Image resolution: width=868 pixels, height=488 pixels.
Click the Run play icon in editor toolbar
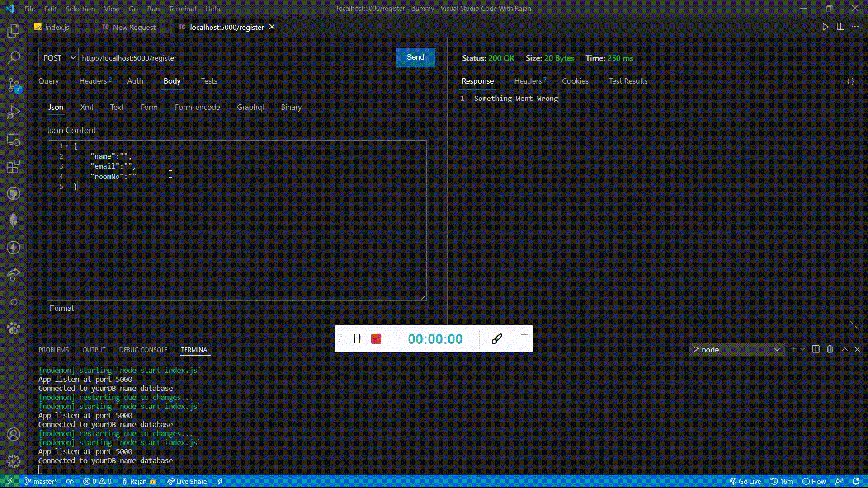click(825, 27)
